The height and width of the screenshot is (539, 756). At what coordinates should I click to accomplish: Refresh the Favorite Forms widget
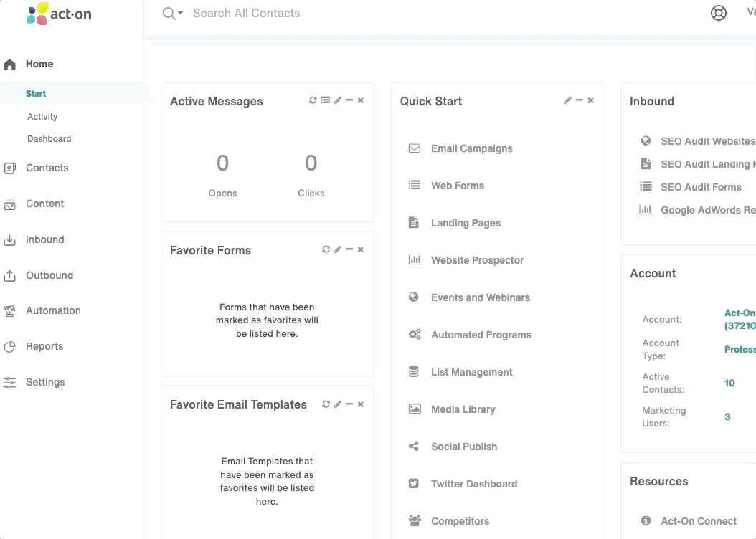326,249
